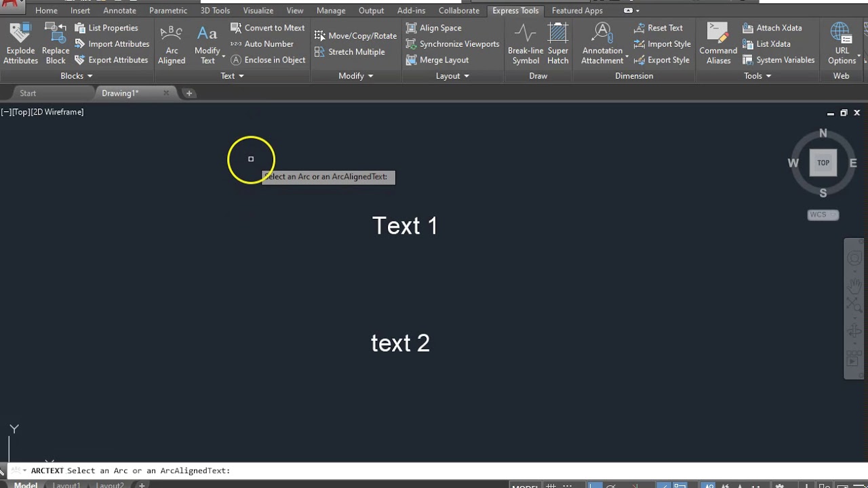This screenshot has width=868, height=488.
Task: Click the URL Options tool
Action: 842,44
